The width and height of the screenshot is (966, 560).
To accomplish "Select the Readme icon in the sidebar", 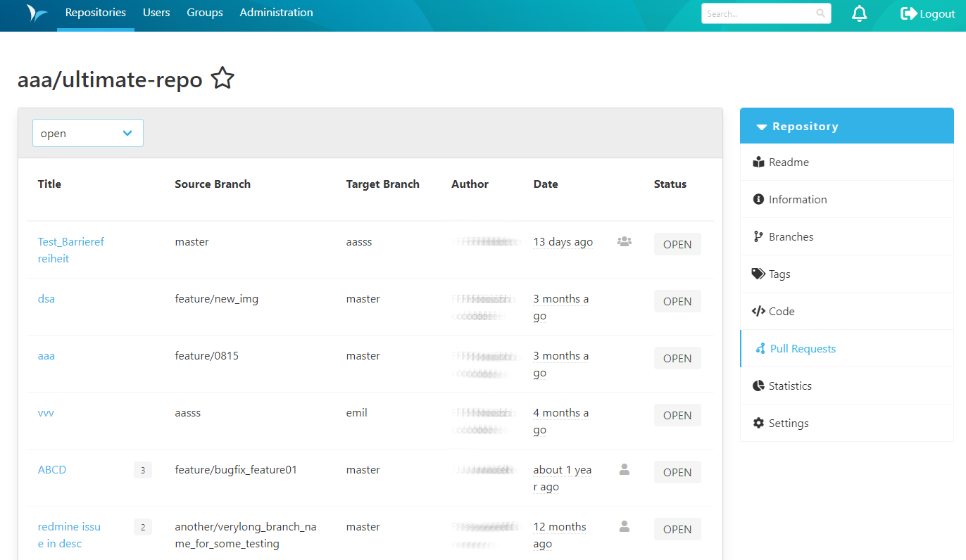I will pos(758,162).
